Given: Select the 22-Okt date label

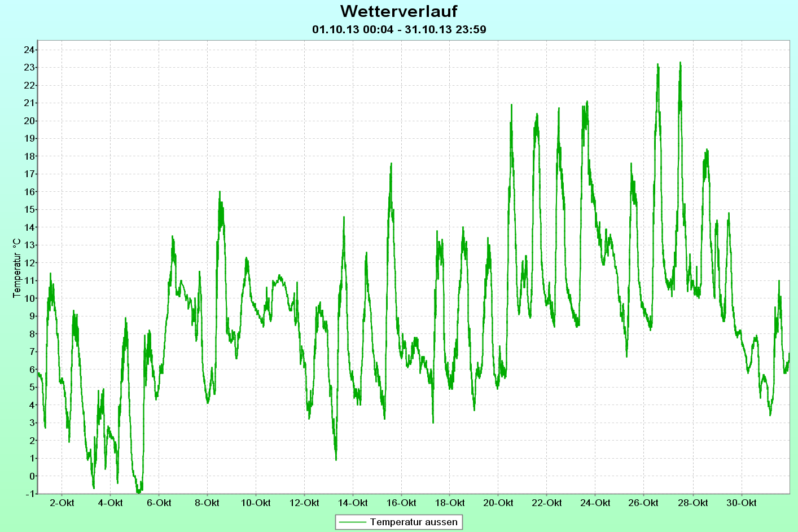Looking at the screenshot, I should [547, 503].
